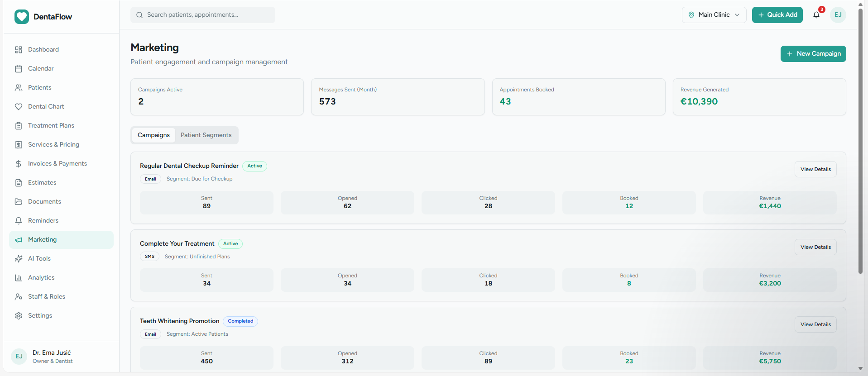Click the vertical page scrollbar thumb
Image resolution: width=868 pixels, height=376 pixels.
pos(860,140)
